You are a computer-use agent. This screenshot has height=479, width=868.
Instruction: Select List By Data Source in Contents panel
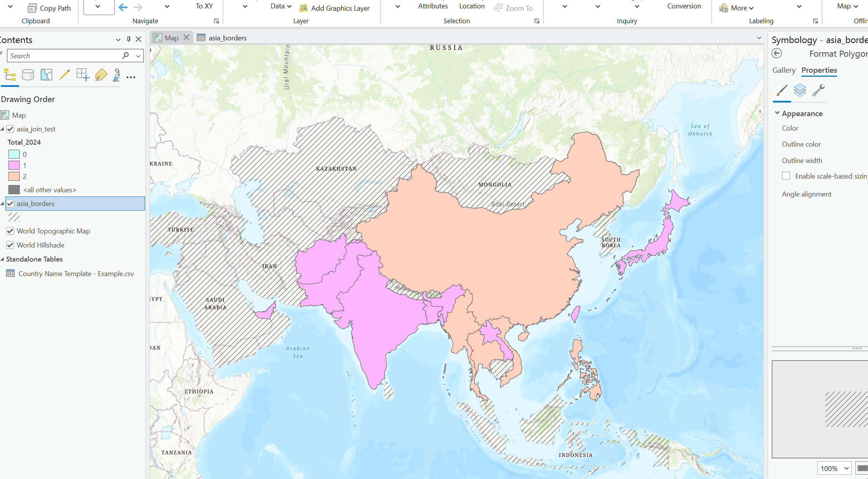[x=28, y=75]
